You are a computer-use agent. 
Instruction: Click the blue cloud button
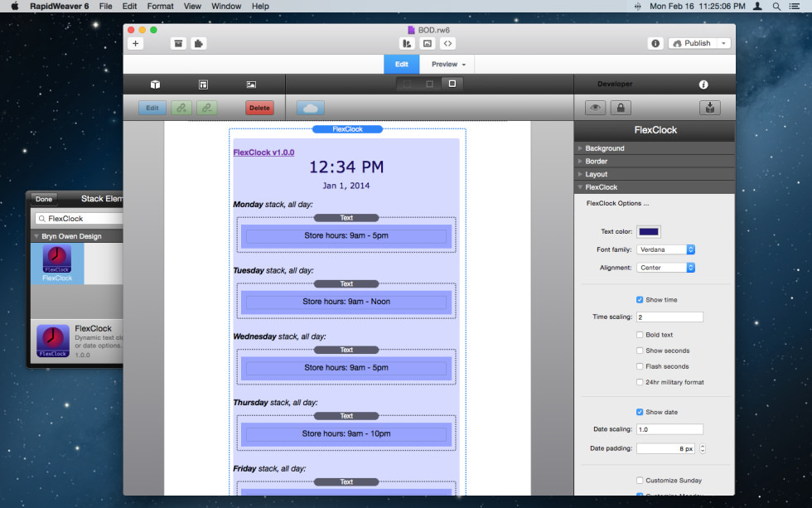(311, 108)
